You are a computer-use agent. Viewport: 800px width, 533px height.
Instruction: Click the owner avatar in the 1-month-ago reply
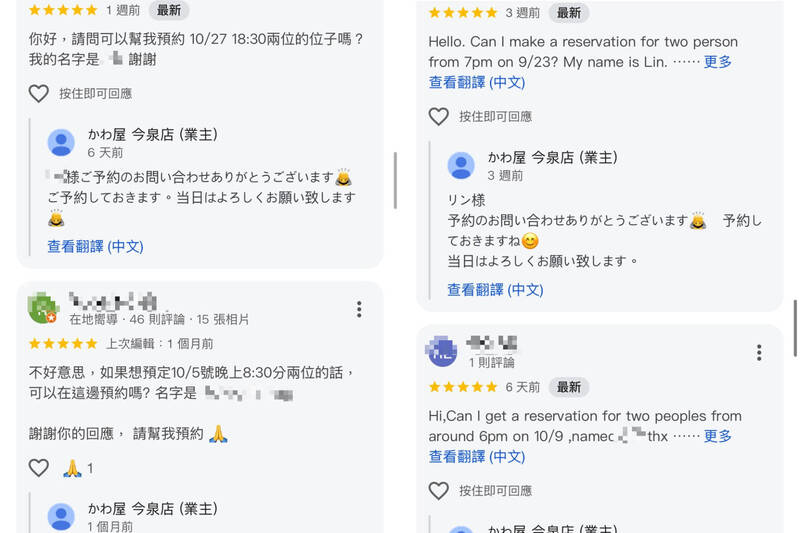(x=61, y=517)
